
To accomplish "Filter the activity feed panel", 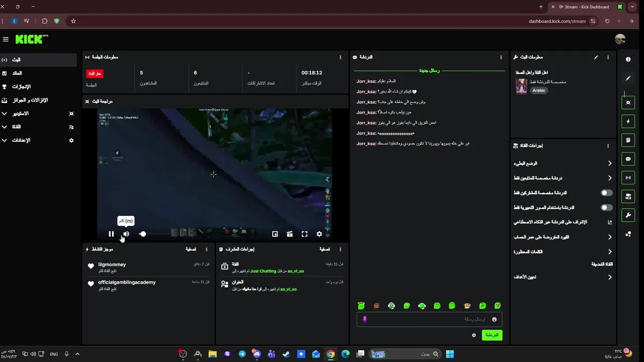I will tap(191, 249).
